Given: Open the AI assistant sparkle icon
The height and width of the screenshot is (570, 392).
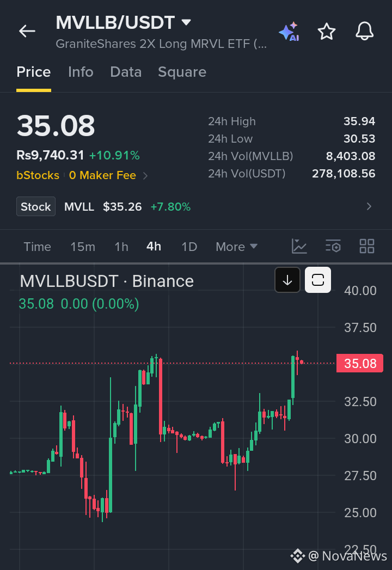Looking at the screenshot, I should click(x=290, y=31).
